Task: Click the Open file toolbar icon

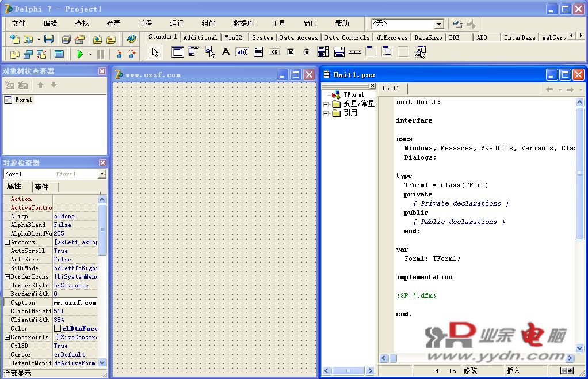Action: pyautogui.click(x=28, y=39)
